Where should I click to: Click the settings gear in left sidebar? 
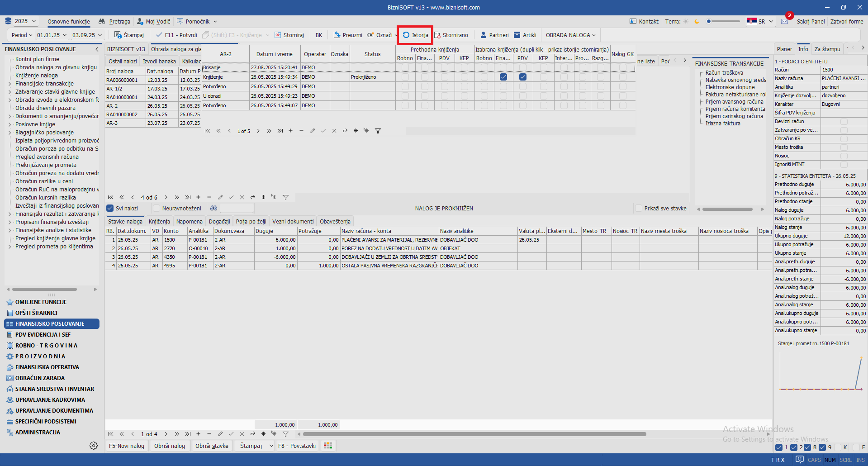tap(94, 446)
